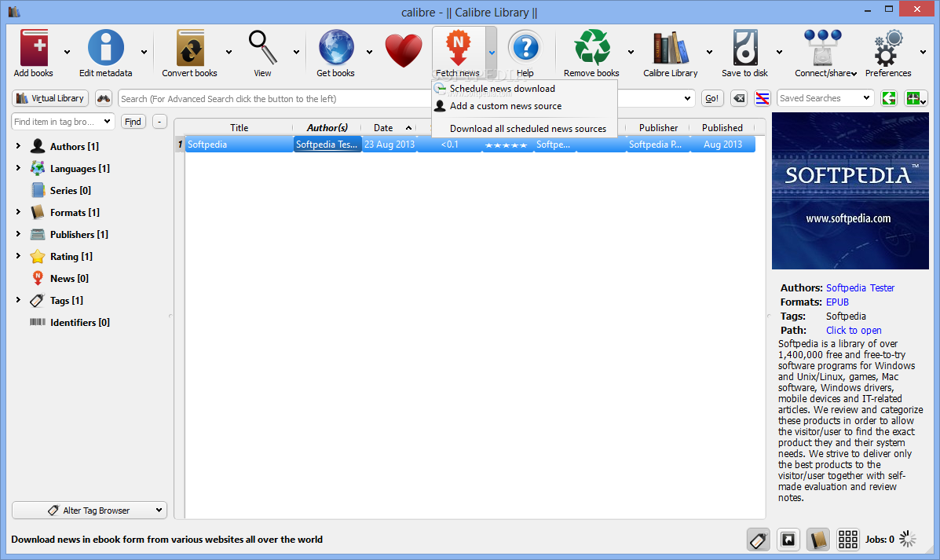Expand the Publishers [1] tree node
This screenshot has width=940, height=560.
click(18, 234)
